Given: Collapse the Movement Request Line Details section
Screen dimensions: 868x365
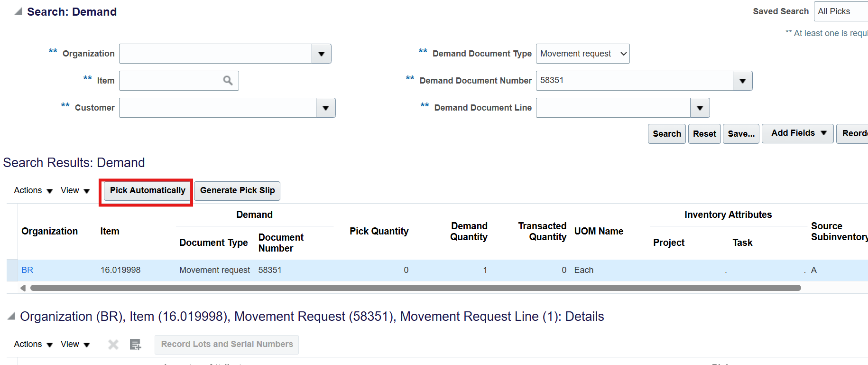Looking at the screenshot, I should [11, 316].
